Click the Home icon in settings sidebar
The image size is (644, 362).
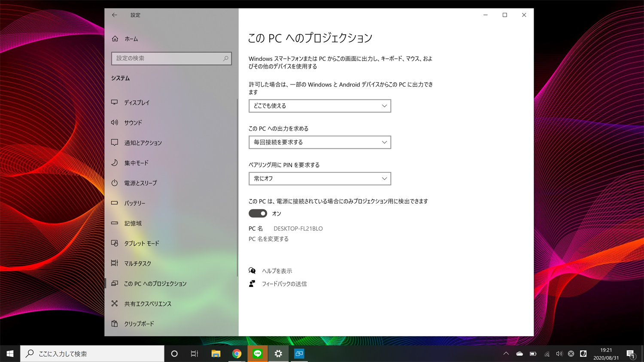(x=115, y=39)
